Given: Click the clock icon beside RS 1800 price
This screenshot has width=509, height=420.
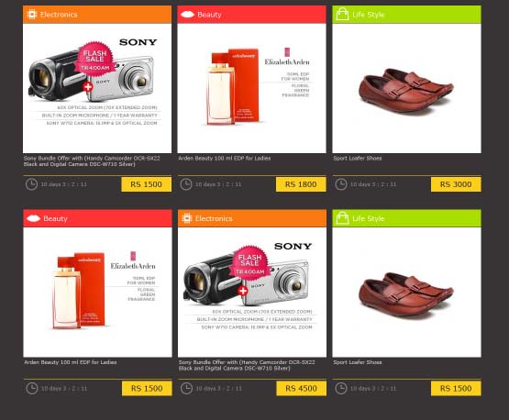Looking at the screenshot, I should (x=186, y=184).
